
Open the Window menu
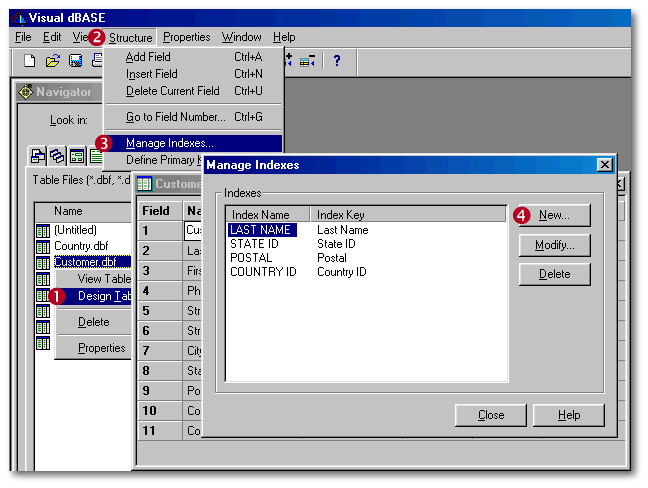click(x=241, y=37)
